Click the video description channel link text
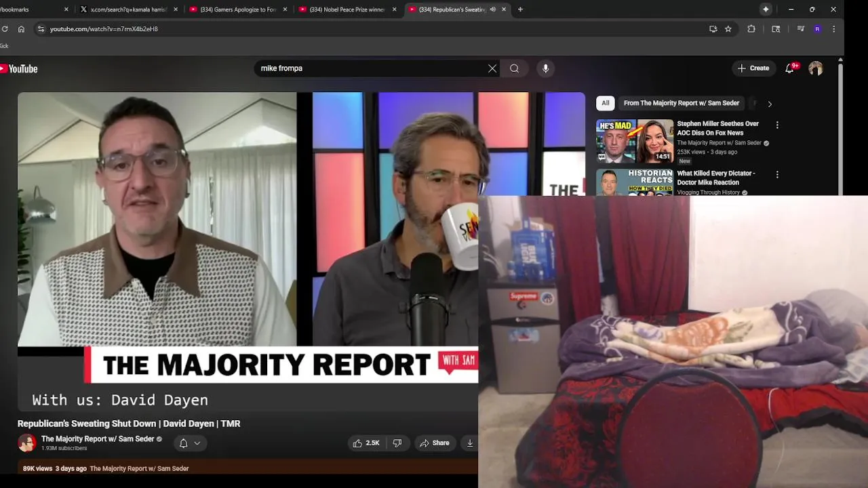This screenshot has width=868, height=488. click(x=139, y=468)
